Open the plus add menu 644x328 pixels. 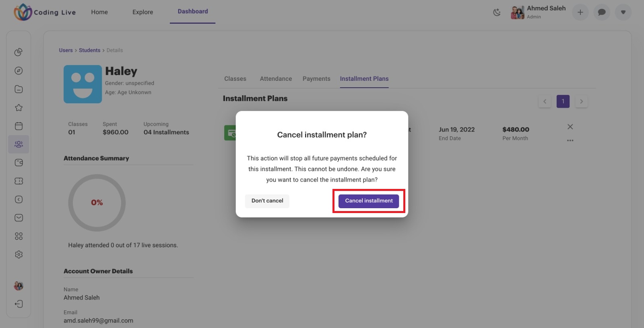point(580,12)
